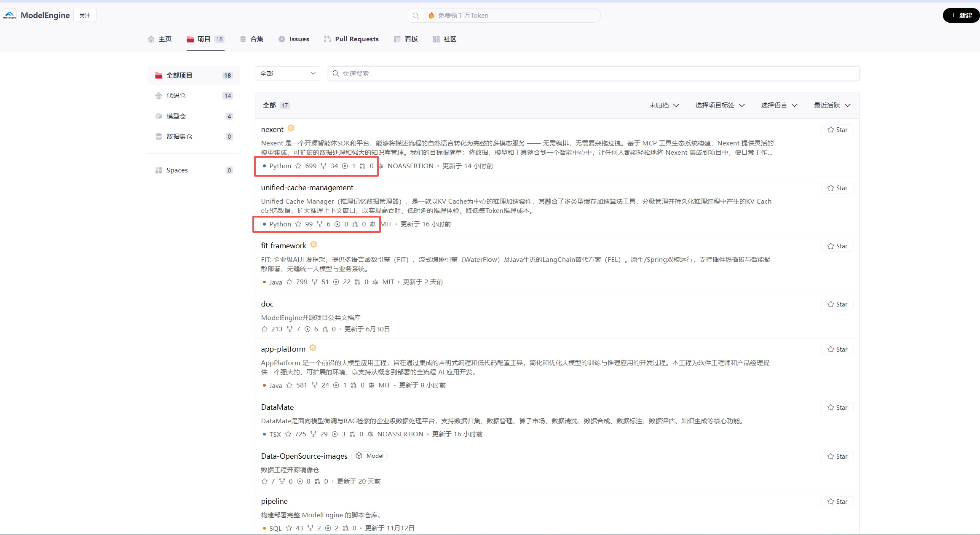Click the search magnifier icon in top bar
Screen dimensions: 980x535
[415, 16]
